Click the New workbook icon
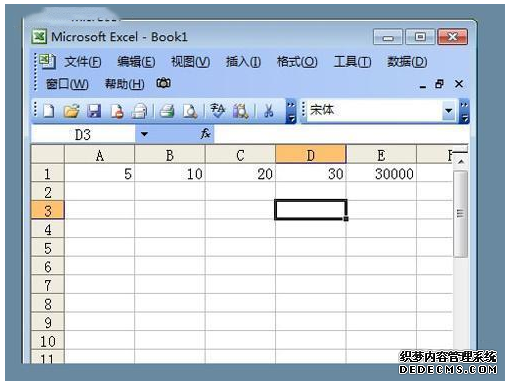Screen dimensions: 508x384 coord(49,111)
